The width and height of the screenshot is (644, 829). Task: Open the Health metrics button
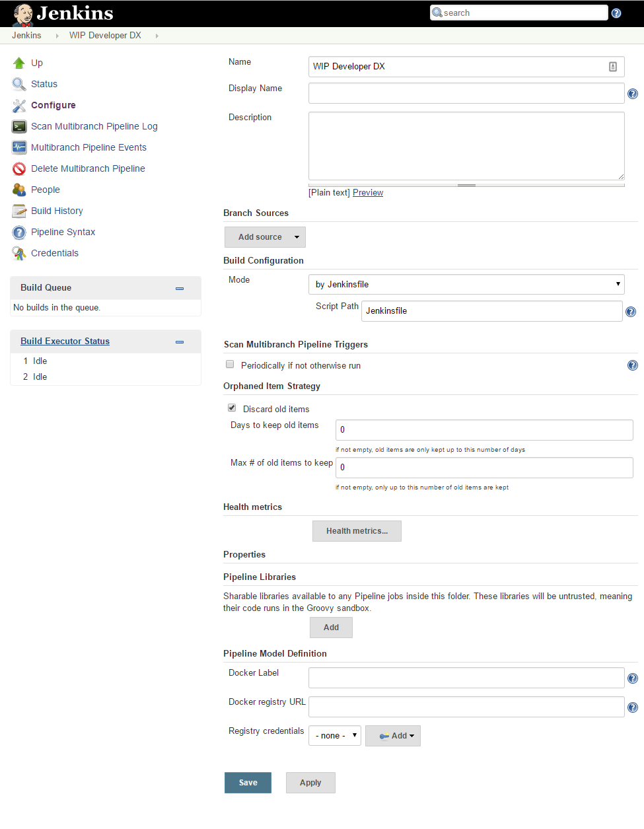tap(357, 531)
